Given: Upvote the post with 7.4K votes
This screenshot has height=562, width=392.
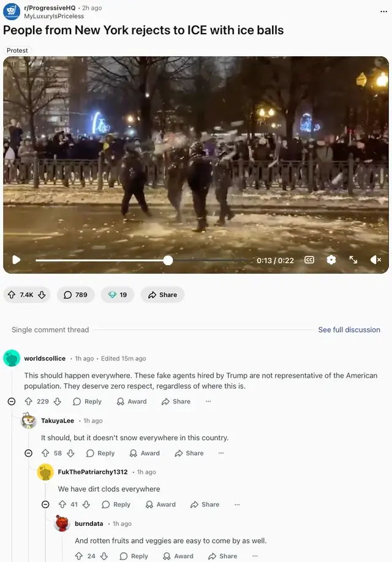Looking at the screenshot, I should (x=12, y=294).
